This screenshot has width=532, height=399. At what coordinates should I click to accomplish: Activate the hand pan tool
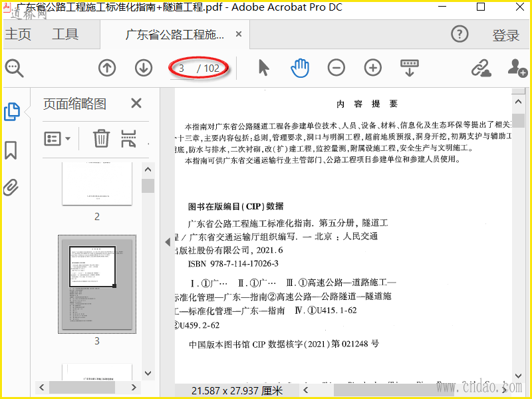pos(300,68)
